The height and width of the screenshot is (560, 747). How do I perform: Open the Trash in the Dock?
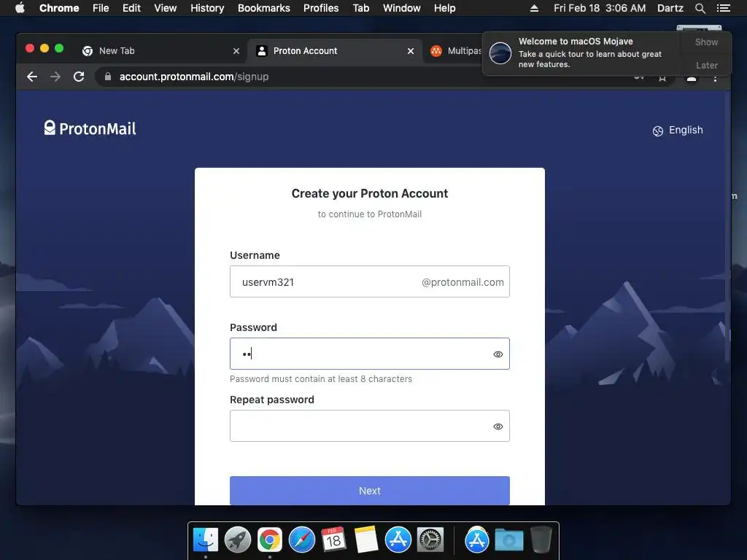(541, 540)
